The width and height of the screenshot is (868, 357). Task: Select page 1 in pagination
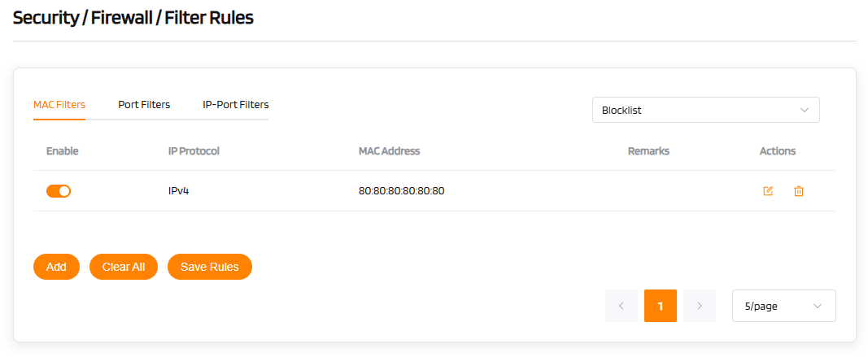(661, 306)
